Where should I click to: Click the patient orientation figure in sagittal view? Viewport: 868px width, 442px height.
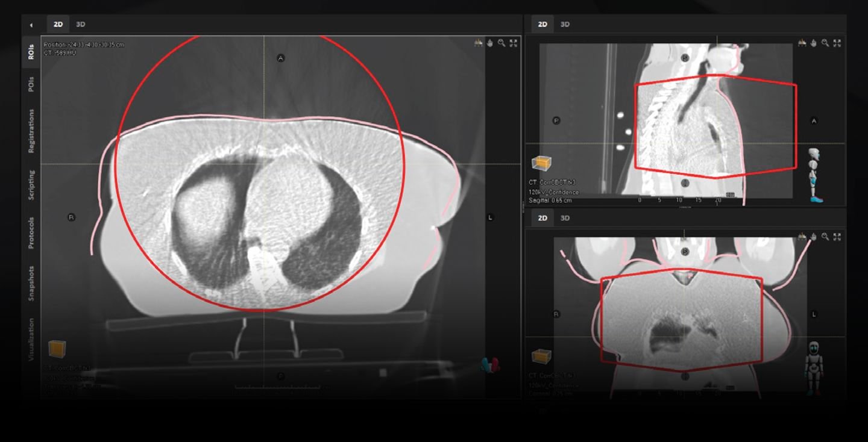pyautogui.click(x=814, y=175)
